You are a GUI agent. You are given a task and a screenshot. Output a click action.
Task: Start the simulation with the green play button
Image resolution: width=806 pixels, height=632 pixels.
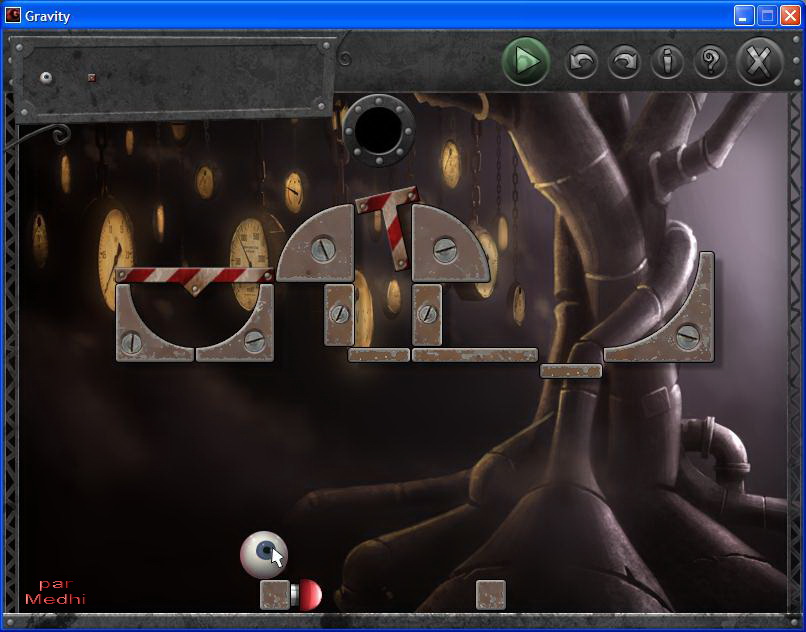coord(525,61)
